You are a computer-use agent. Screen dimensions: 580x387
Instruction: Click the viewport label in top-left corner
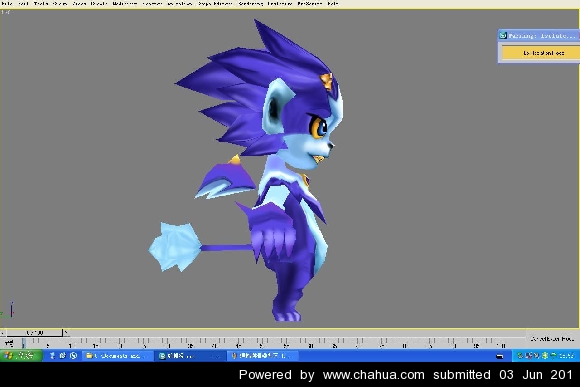pos(5,12)
